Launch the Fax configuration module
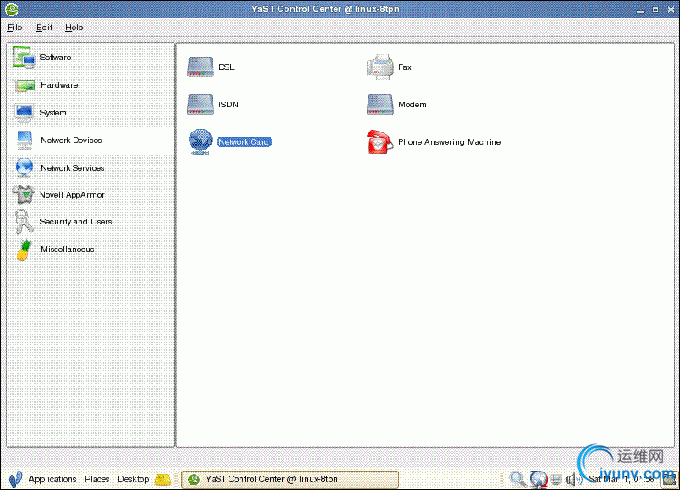The width and height of the screenshot is (680, 490). click(x=389, y=67)
